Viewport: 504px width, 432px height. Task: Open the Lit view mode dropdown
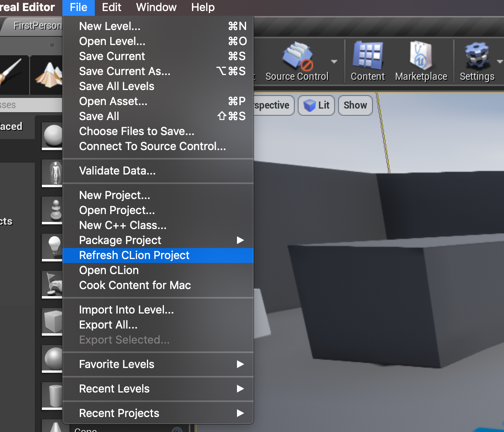(316, 105)
